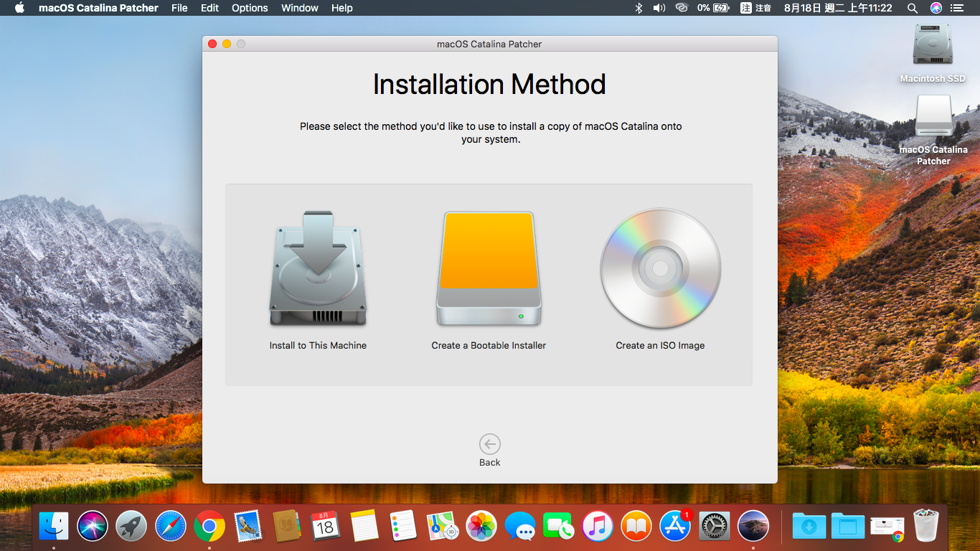
Task: Launch Safari from the Dock
Action: [x=170, y=527]
